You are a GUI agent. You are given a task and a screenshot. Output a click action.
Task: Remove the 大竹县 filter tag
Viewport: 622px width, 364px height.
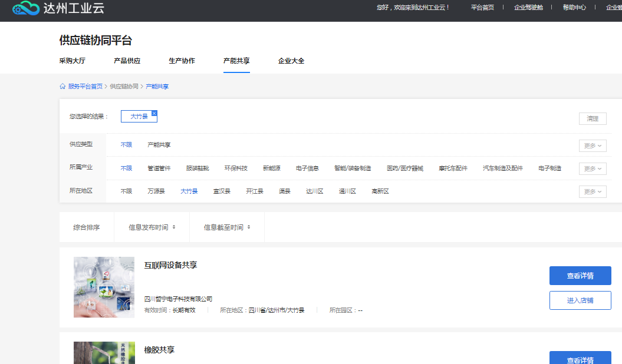coord(154,113)
